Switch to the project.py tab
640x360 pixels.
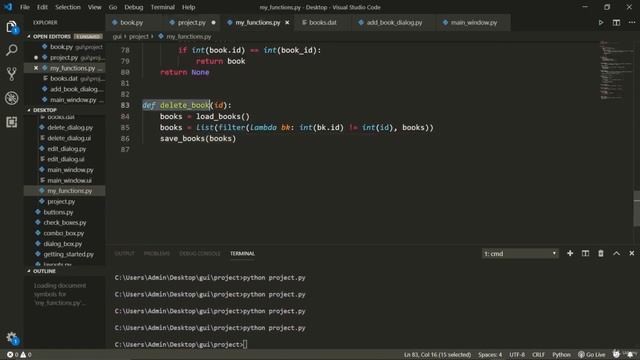point(192,22)
